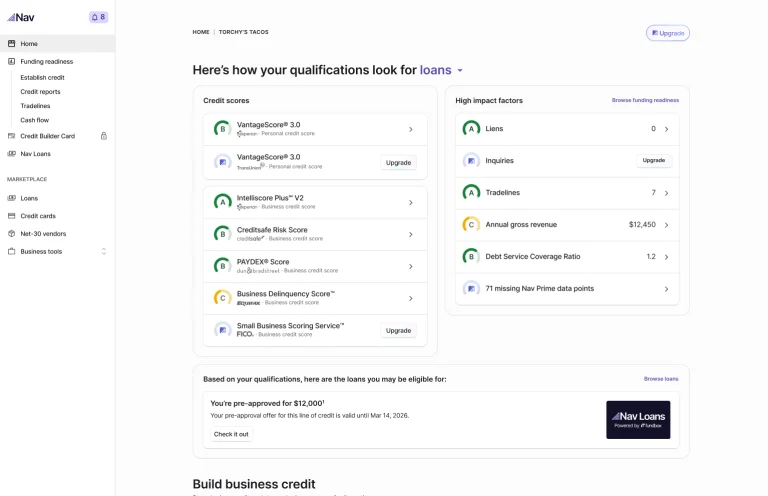Screen dimensions: 768x496
Task: Open Experian VantageScore 3.0 details chevron
Action: point(411,129)
